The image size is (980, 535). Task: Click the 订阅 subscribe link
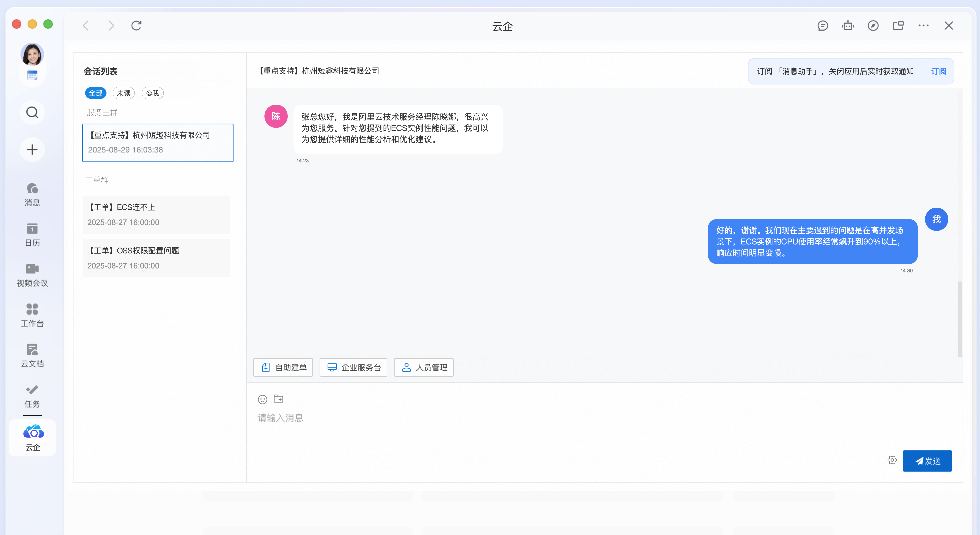(938, 71)
